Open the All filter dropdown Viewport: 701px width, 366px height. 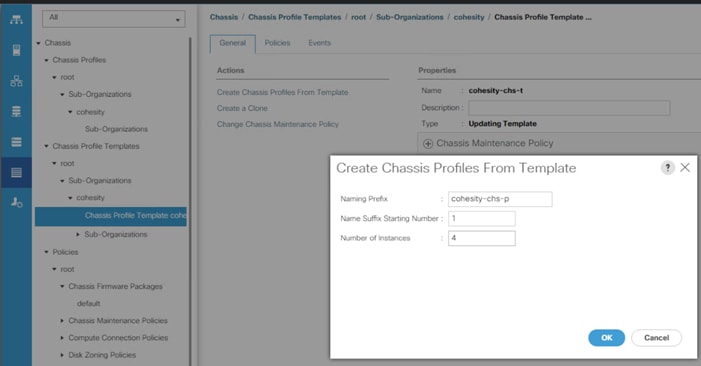(114, 19)
